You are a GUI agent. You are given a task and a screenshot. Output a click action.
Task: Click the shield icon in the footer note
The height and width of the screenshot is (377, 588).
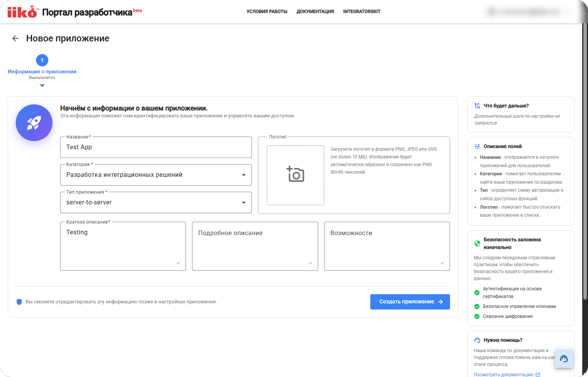click(19, 302)
